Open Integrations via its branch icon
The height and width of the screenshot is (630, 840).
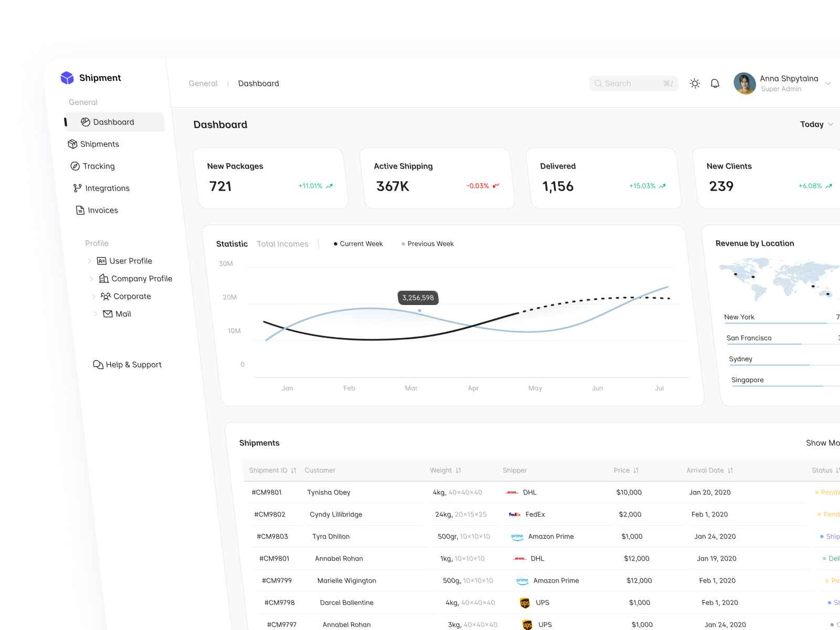[x=77, y=188]
